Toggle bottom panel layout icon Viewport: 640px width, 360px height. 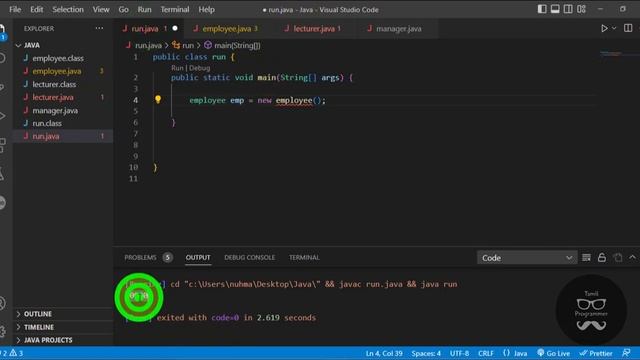555,9
